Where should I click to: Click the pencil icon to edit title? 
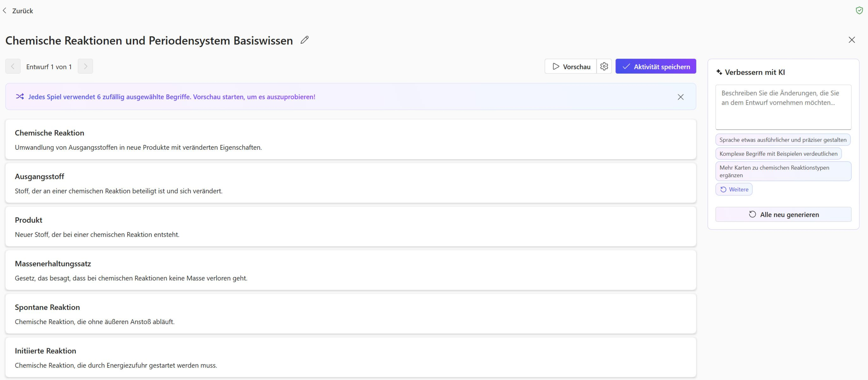pos(304,40)
